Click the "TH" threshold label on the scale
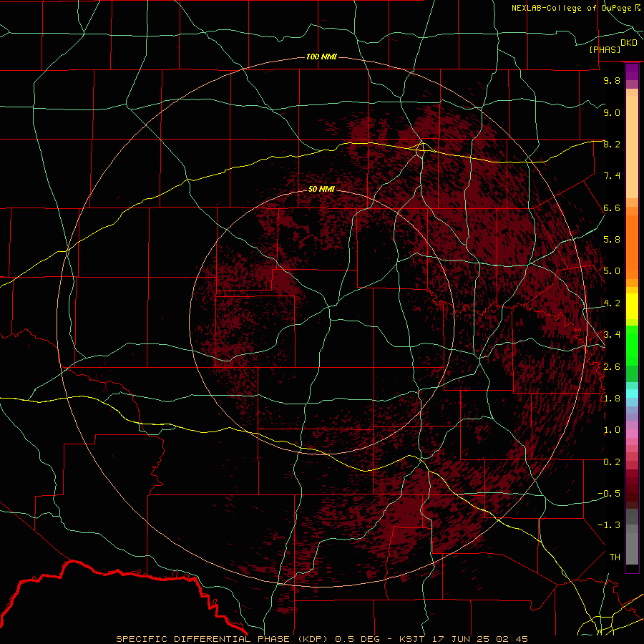 click(x=615, y=557)
